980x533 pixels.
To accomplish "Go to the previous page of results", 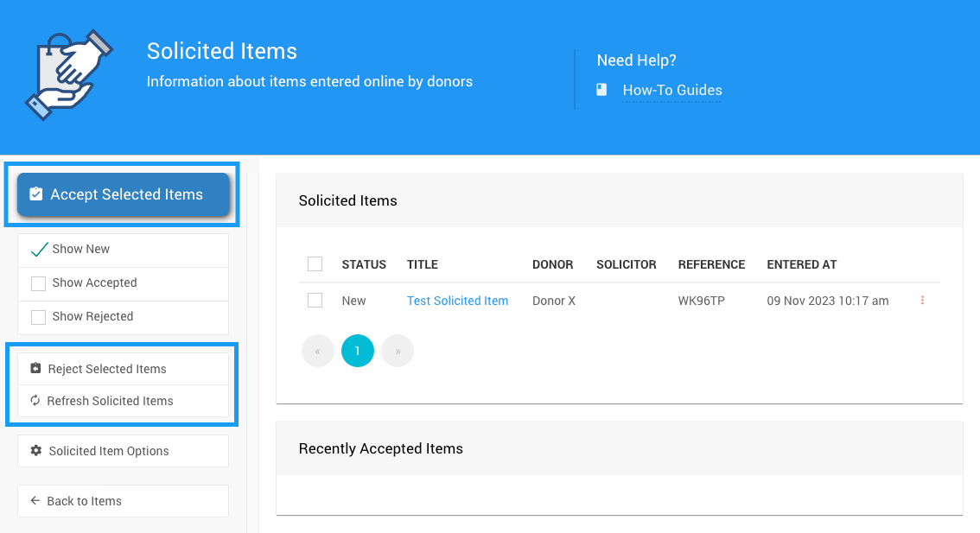I will click(x=318, y=352).
